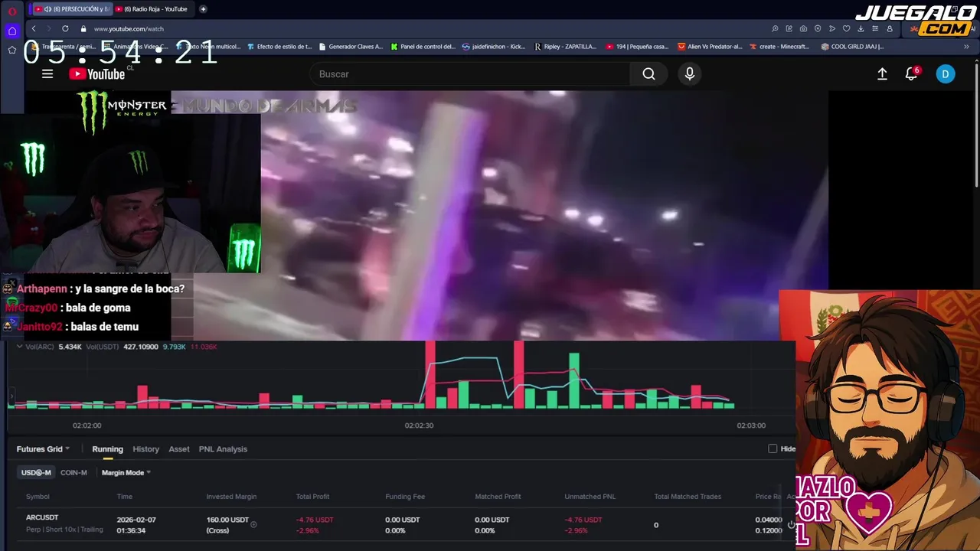Click the power icon on ARCUSDT row
Screen dimensions: 980x551
pos(791,525)
